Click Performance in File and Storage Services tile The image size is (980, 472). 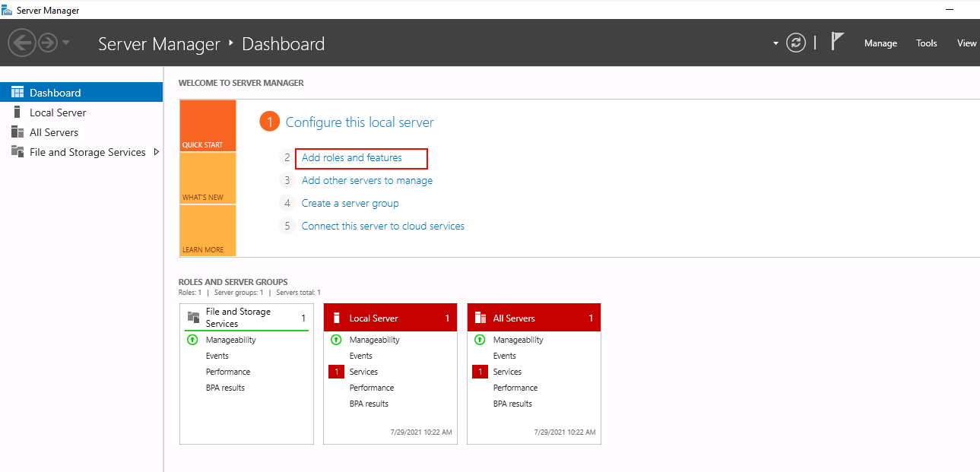click(x=228, y=372)
